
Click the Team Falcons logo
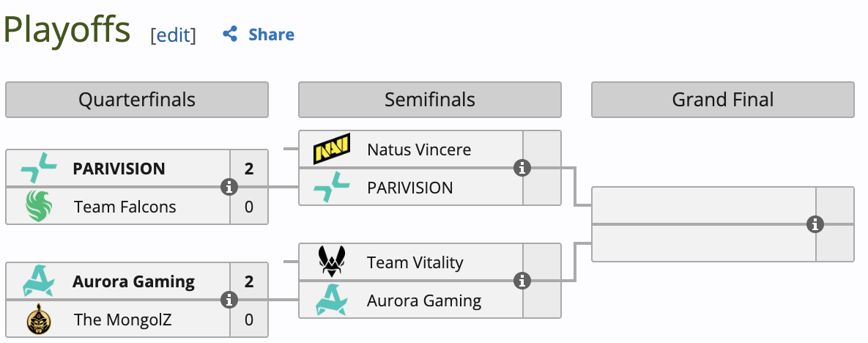(x=38, y=207)
